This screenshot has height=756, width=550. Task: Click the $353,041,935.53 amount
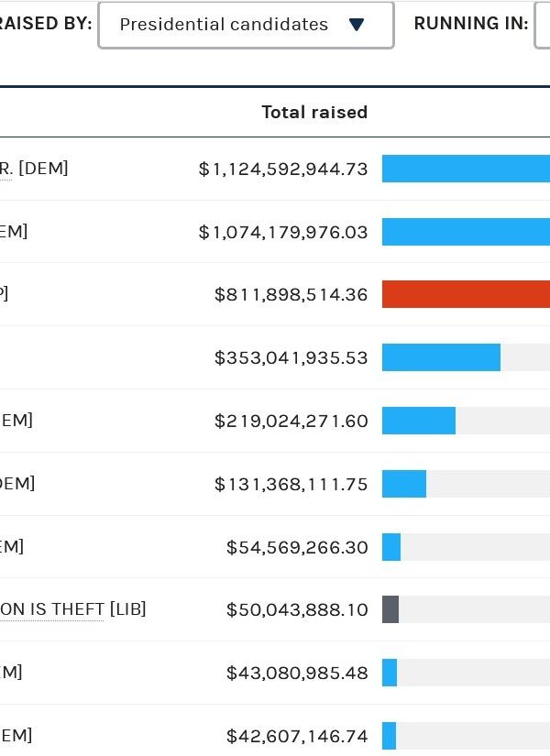point(291,357)
